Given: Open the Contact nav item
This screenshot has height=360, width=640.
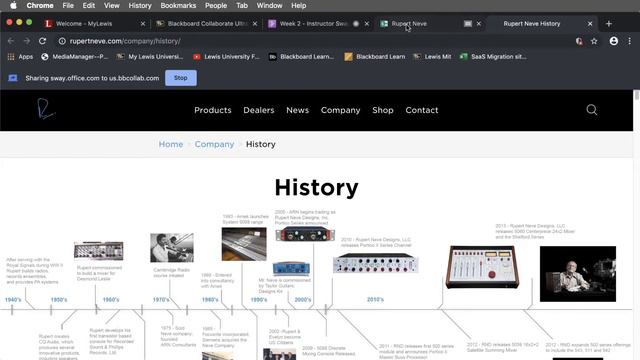Looking at the screenshot, I should [422, 110].
